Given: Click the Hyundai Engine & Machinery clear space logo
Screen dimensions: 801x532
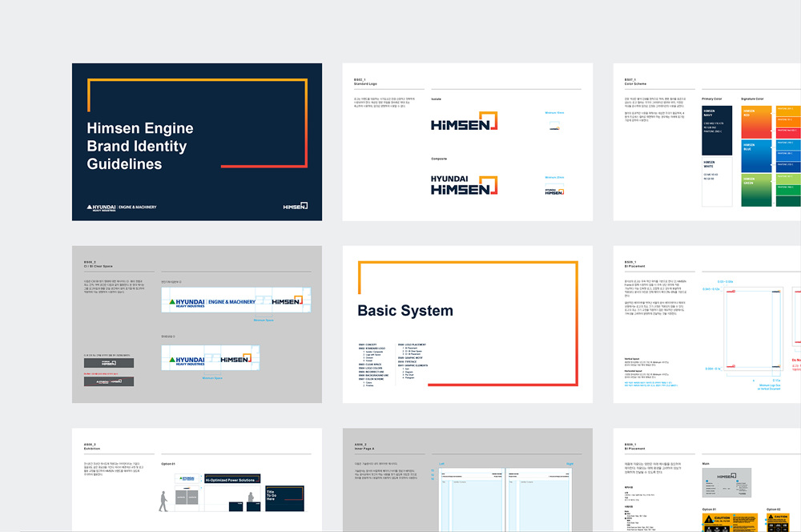Looking at the screenshot, I should click(235, 302).
